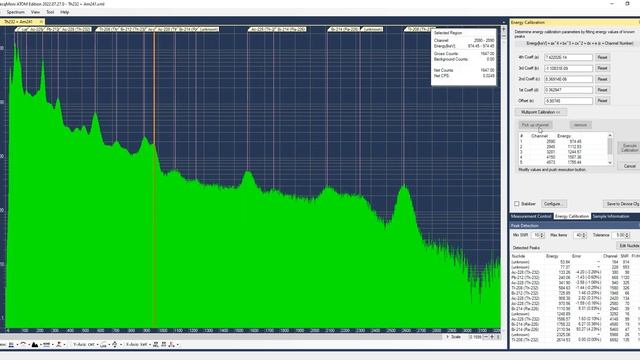
Task: Open the Tool menu
Action: [50, 12]
